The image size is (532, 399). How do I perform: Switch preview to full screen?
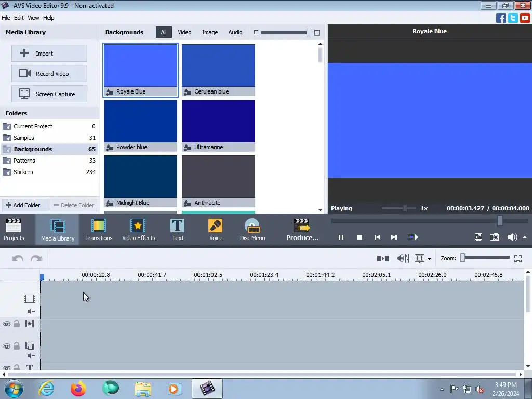pos(478,237)
